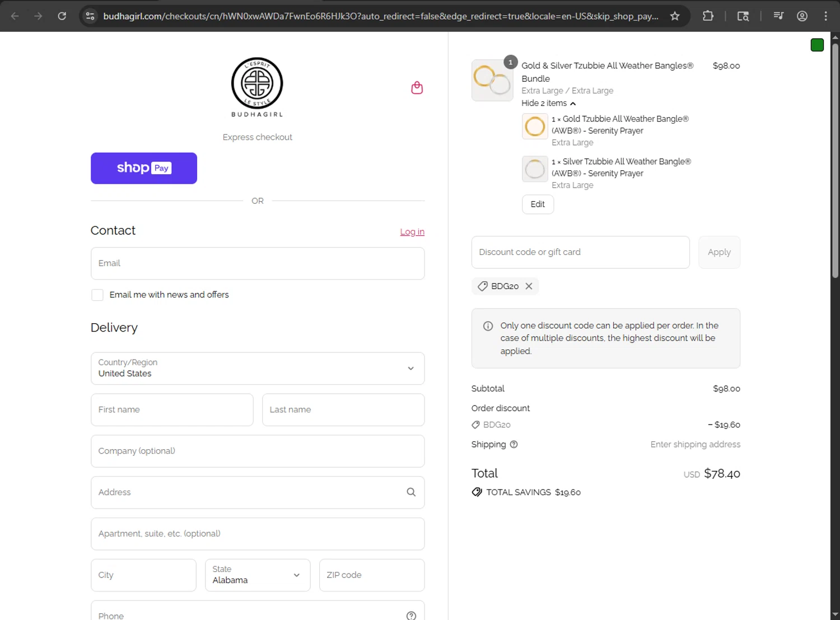840x620 pixels.
Task: View site information icon in address bar
Action: 90,16
